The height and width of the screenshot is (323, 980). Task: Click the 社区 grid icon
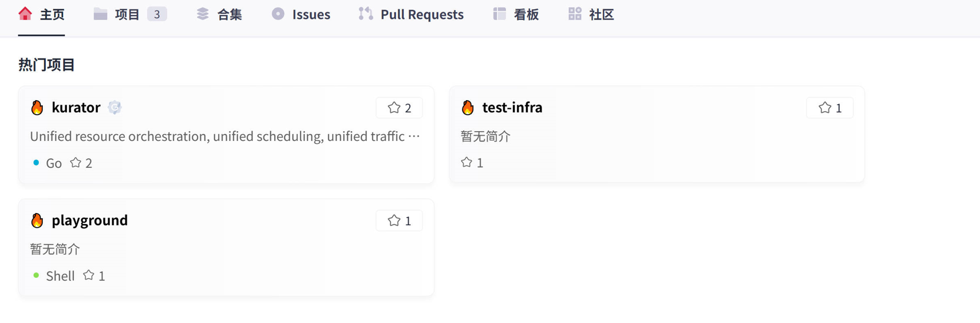[575, 14]
